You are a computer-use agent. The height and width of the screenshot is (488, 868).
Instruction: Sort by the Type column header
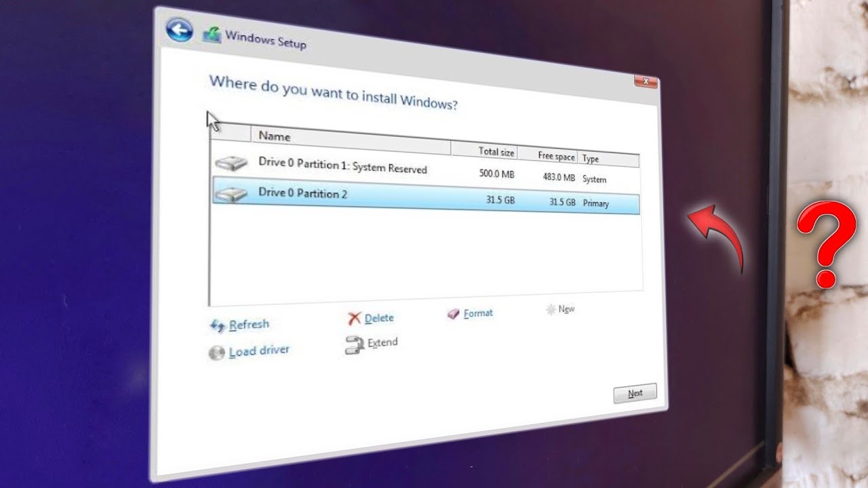610,159
